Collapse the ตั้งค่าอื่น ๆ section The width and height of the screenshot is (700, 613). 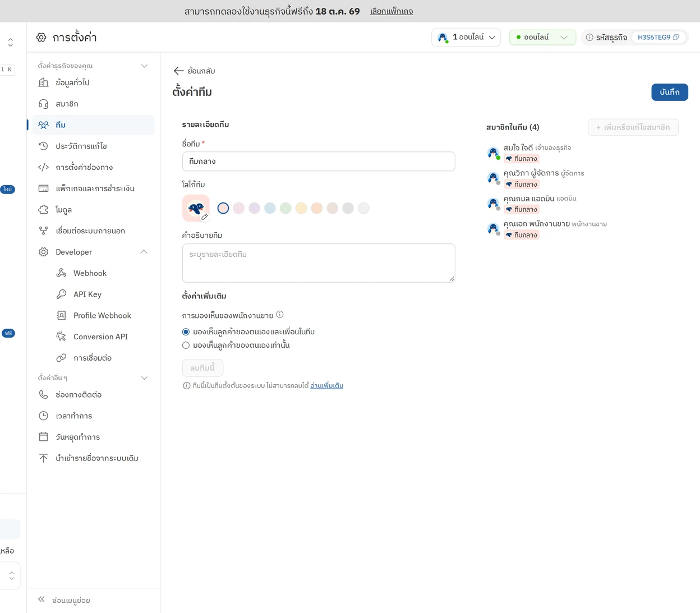click(144, 378)
